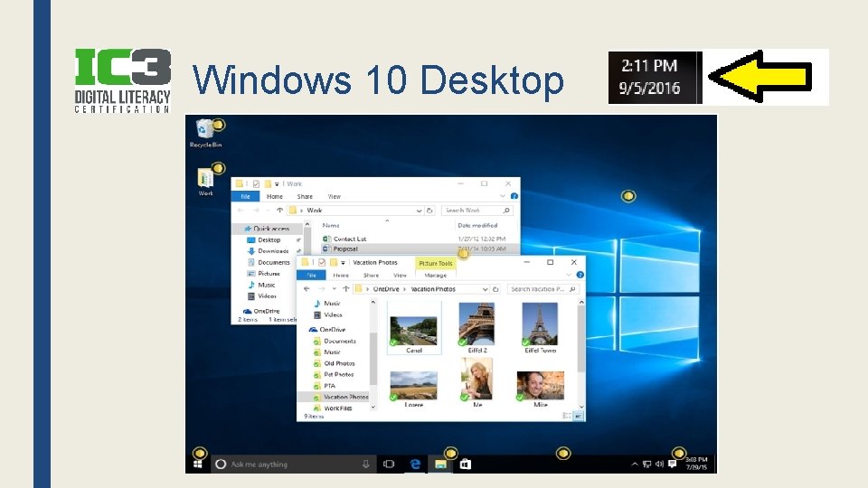This screenshot has height=488, width=868.
Task: Select Work Files folder under OneDrive
Action: [x=337, y=408]
